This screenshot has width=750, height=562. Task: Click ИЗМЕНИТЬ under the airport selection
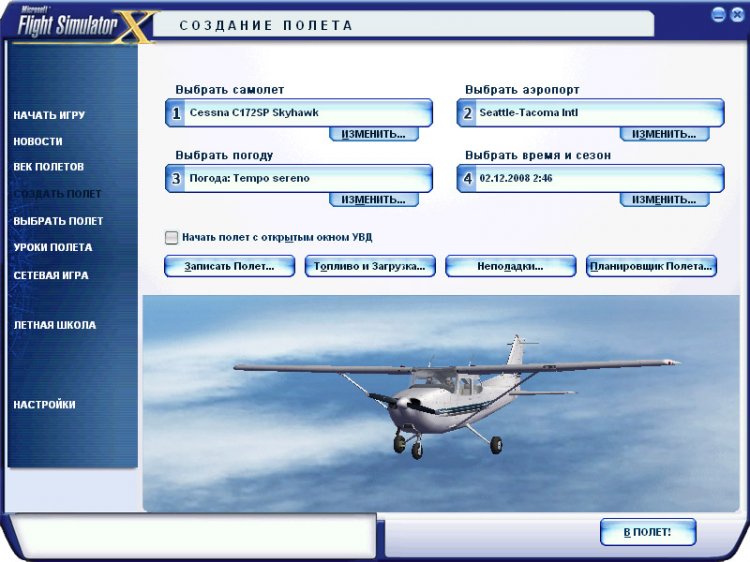[x=664, y=134]
